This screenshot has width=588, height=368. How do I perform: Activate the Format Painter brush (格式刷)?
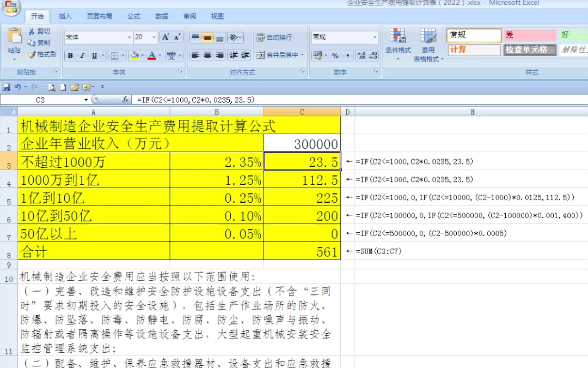tap(32, 54)
